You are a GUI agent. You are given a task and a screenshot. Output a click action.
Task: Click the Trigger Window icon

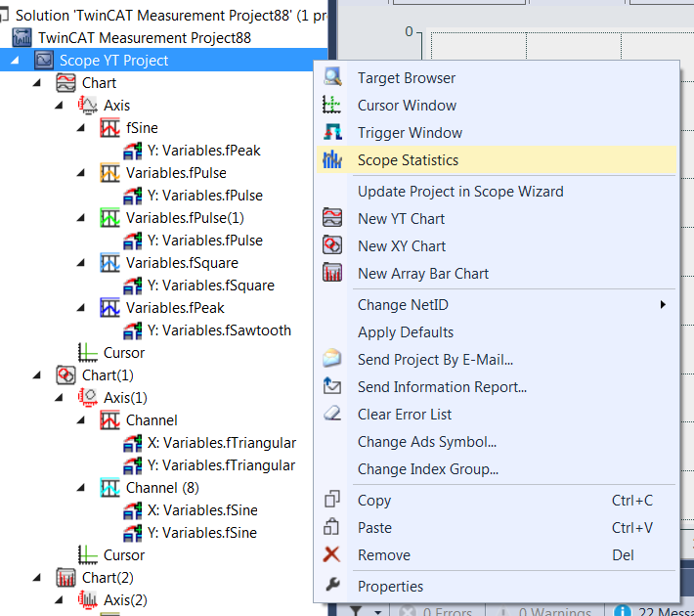[332, 132]
